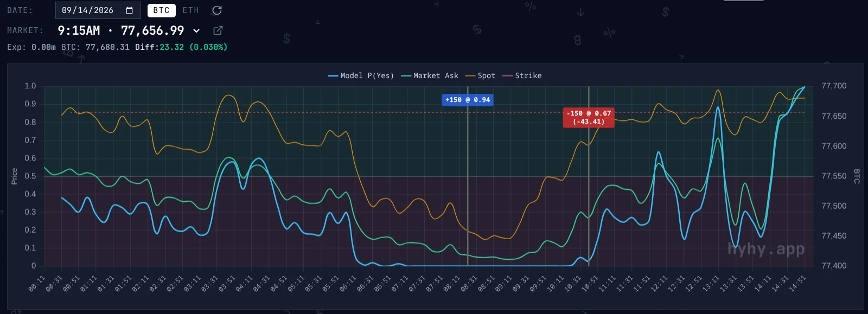
Task: Toggle the Strike legend series
Action: pyautogui.click(x=522, y=75)
